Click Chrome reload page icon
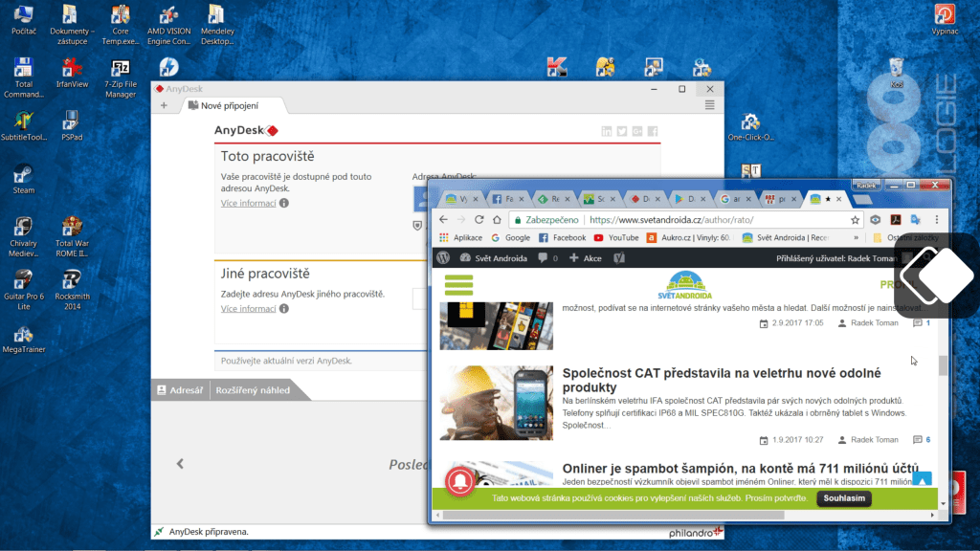 point(479,219)
